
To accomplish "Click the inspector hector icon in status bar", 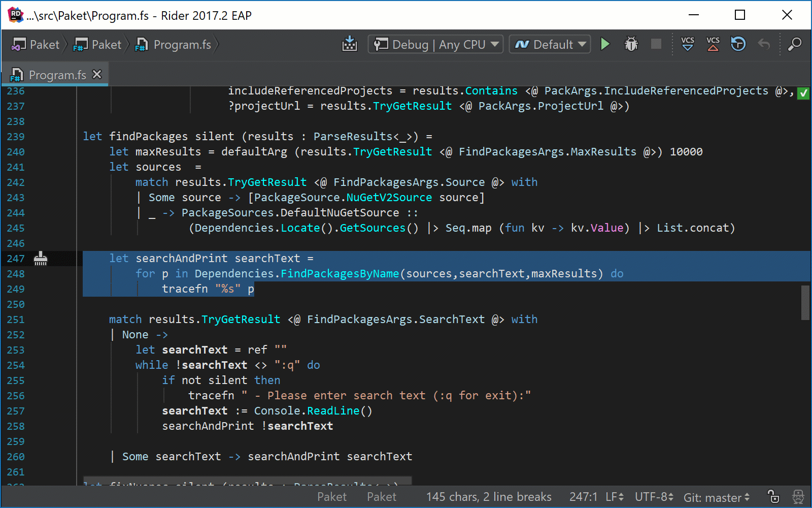I will click(798, 496).
